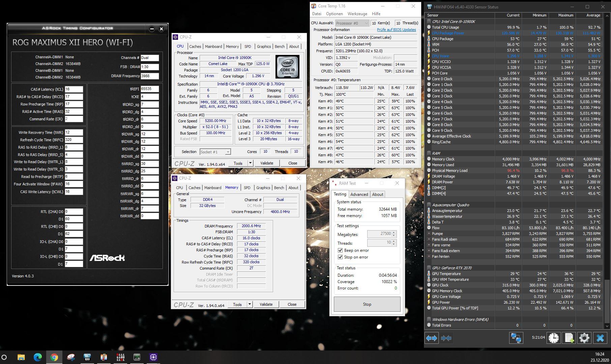Open HWiNFO sensor settings gear icon
The image size is (611, 364).
[x=584, y=338]
